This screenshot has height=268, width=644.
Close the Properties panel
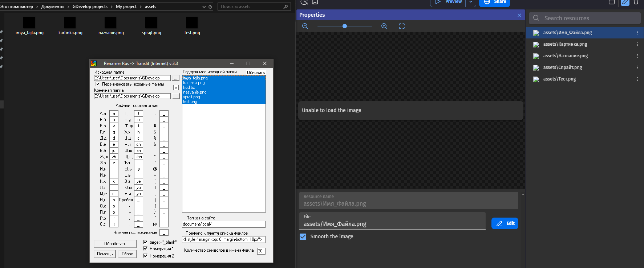tap(519, 15)
